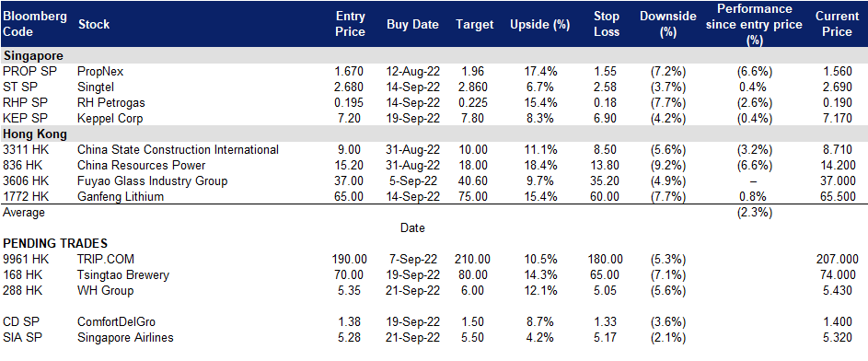Click Keppel Corp buy date 19-Sep-22

point(413,119)
